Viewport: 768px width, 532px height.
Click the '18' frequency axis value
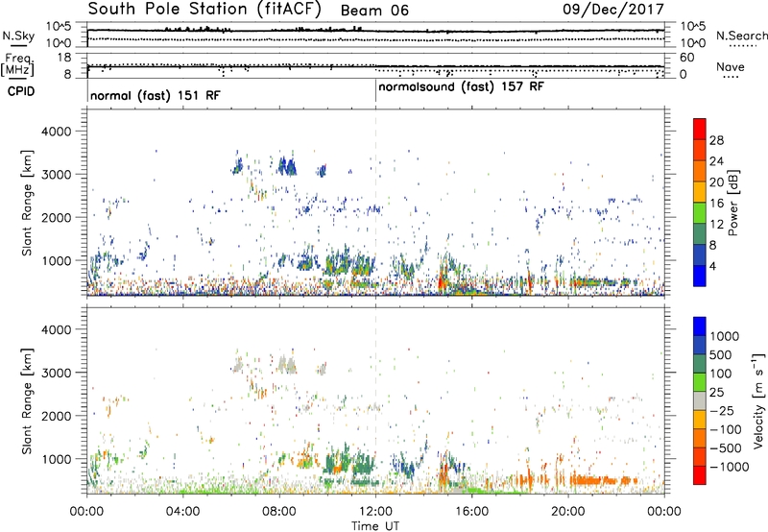click(x=64, y=58)
